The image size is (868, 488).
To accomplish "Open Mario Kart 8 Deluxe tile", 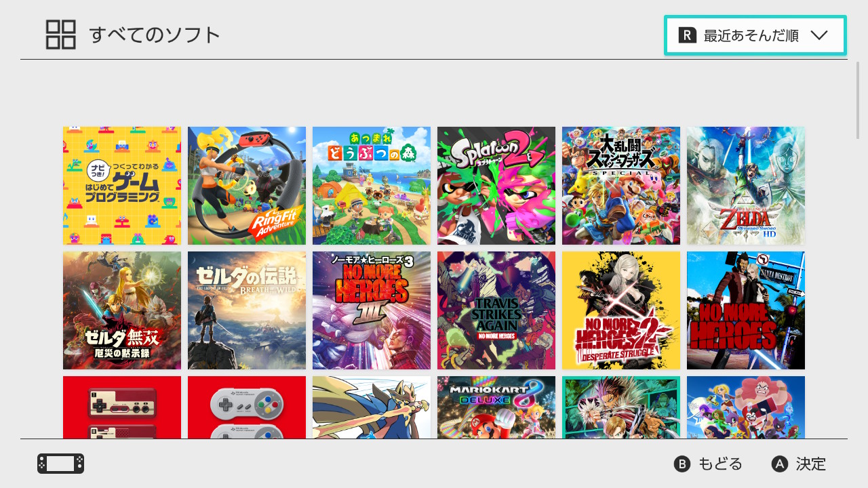I will point(496,407).
